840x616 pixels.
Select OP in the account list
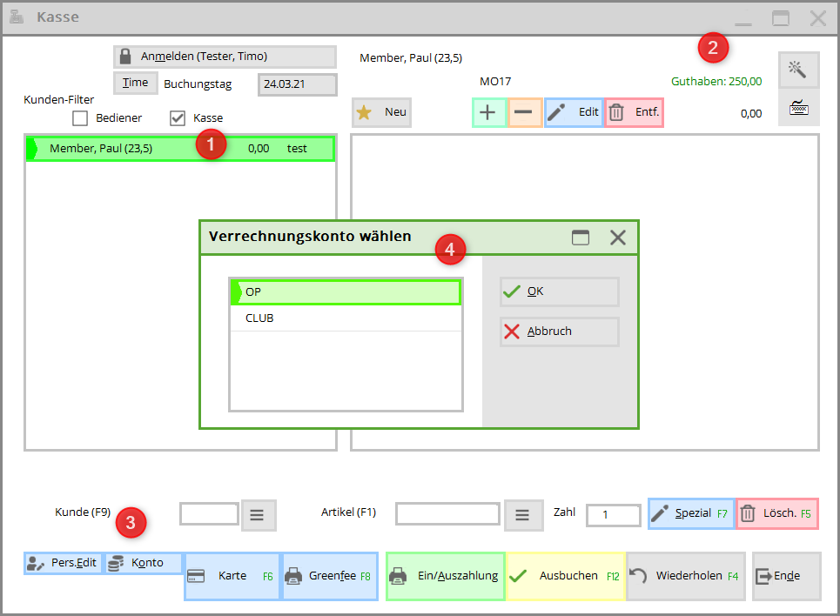click(x=346, y=292)
